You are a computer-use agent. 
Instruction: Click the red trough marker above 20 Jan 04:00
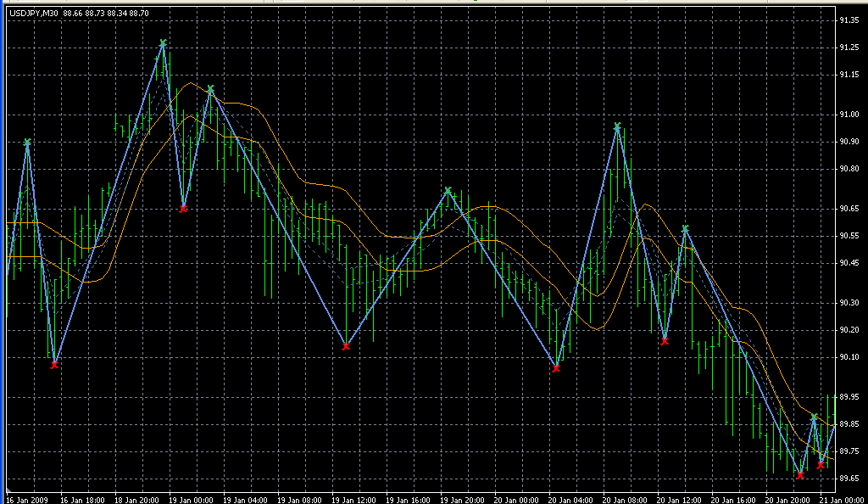click(556, 368)
